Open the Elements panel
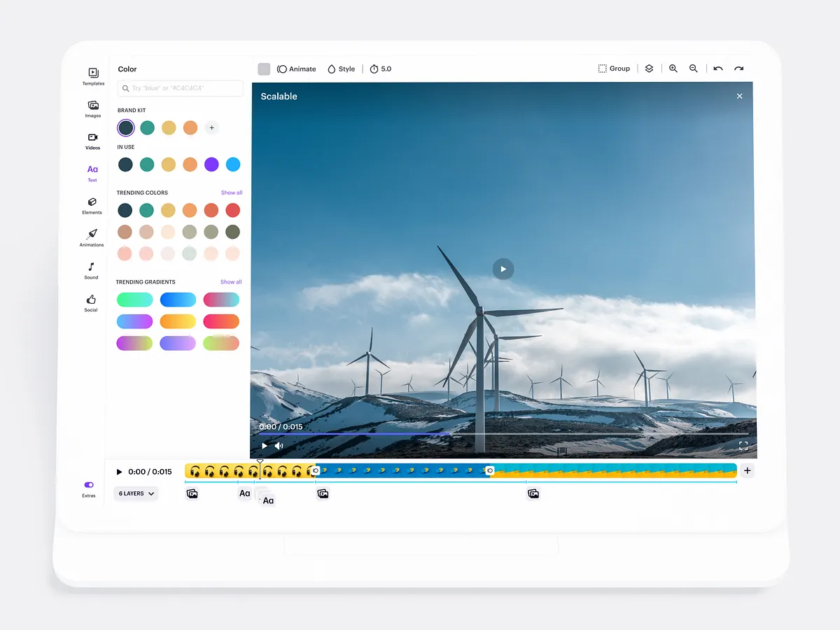This screenshot has height=630, width=840. pyautogui.click(x=92, y=205)
